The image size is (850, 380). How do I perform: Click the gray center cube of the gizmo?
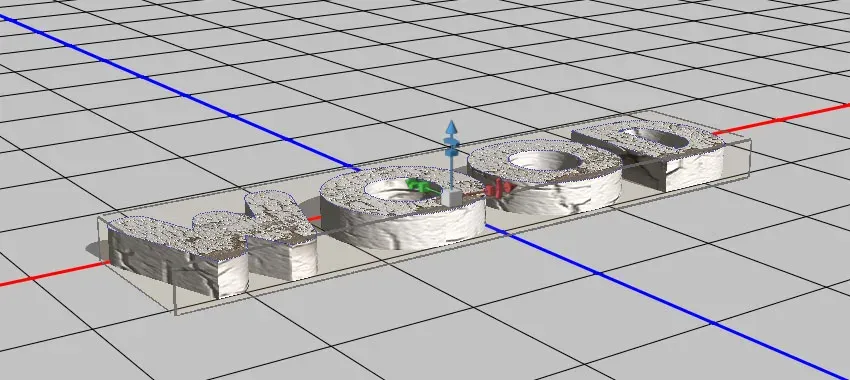[x=451, y=197]
